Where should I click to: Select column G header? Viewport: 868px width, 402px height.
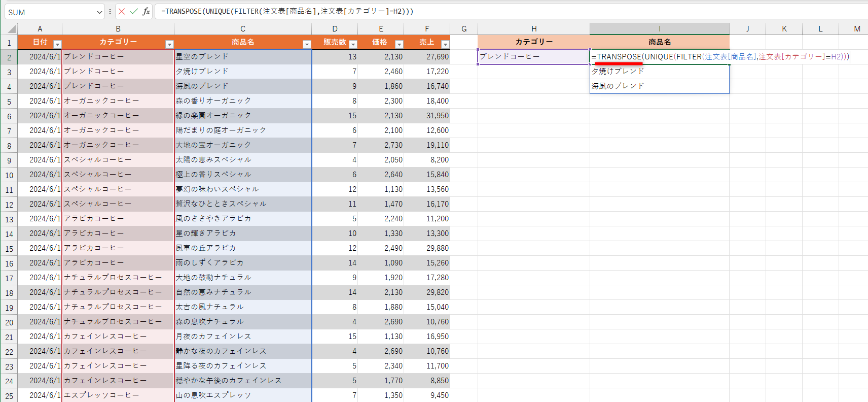tap(464, 29)
